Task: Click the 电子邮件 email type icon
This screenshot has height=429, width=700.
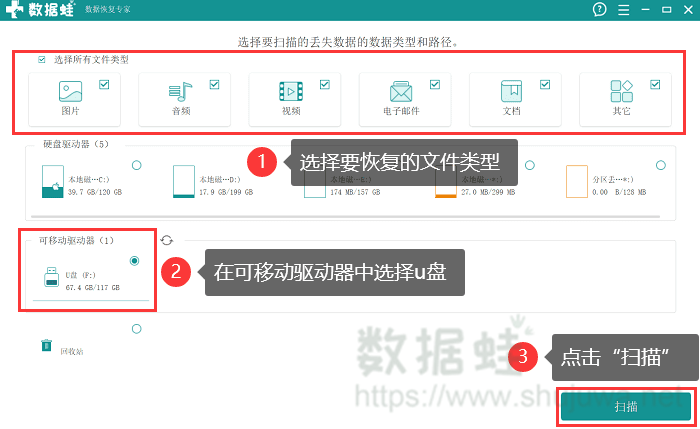Action: coord(401,92)
